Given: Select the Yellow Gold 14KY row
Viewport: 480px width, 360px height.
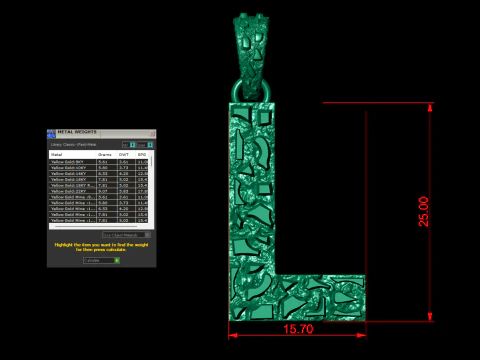Looking at the screenshot, I should click(99, 174).
